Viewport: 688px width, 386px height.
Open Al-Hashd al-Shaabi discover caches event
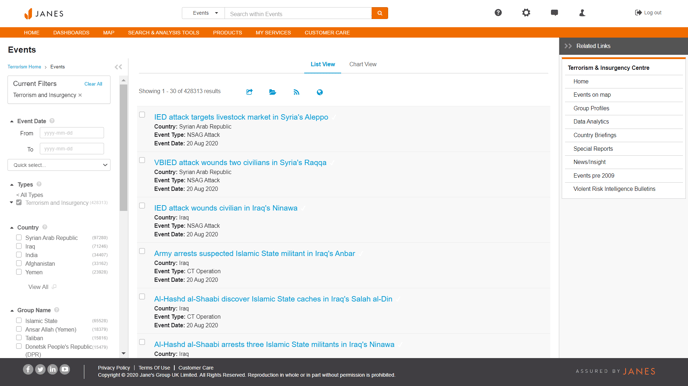pos(273,299)
